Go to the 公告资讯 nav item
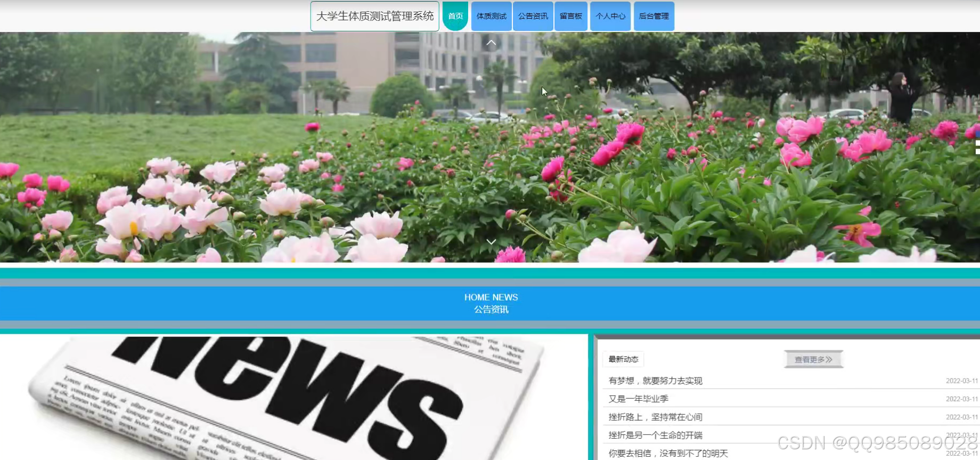 click(533, 16)
